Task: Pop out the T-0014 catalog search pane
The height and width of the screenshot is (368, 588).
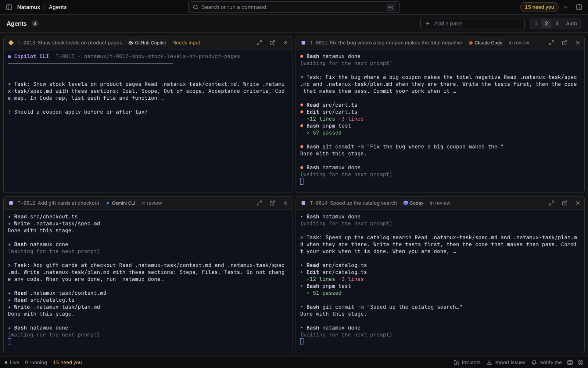Action: (x=564, y=203)
